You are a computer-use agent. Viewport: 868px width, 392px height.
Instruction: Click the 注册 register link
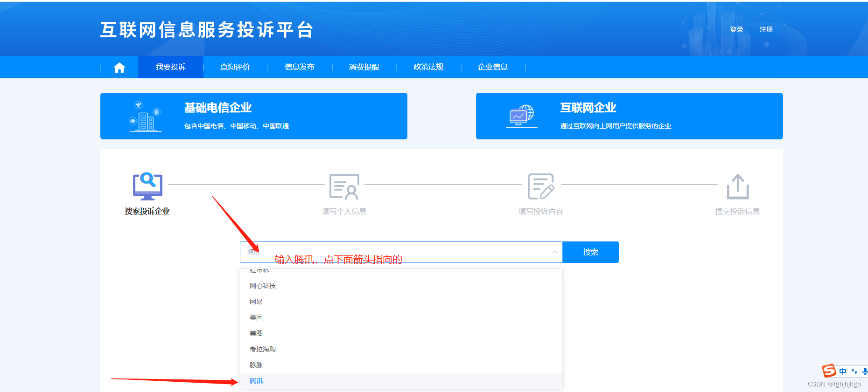[x=766, y=29]
